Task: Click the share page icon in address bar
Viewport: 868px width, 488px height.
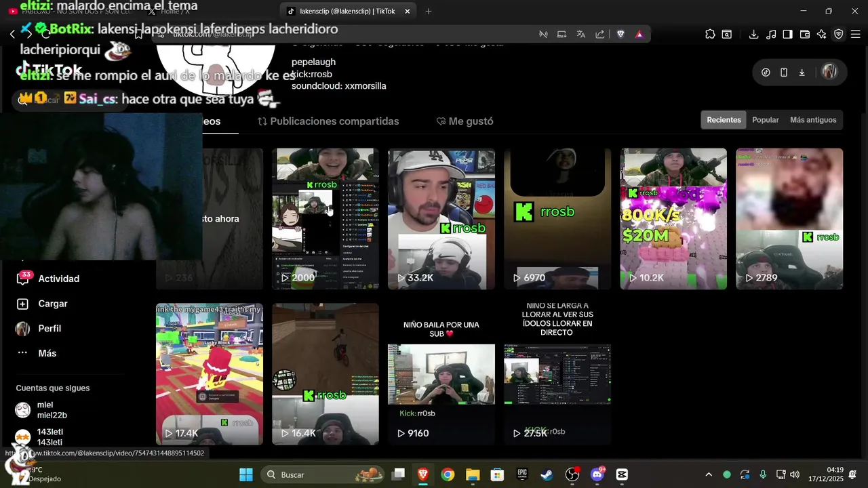Action: pos(600,34)
